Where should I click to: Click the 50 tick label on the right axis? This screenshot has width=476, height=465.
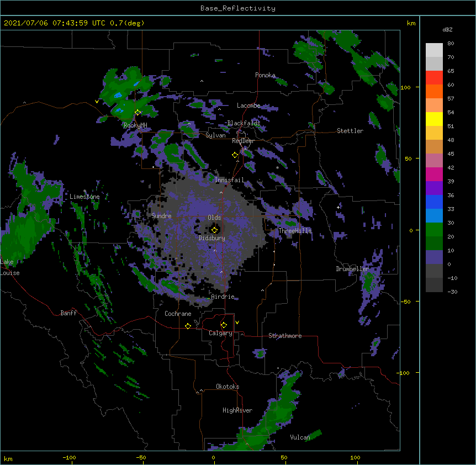[408, 158]
